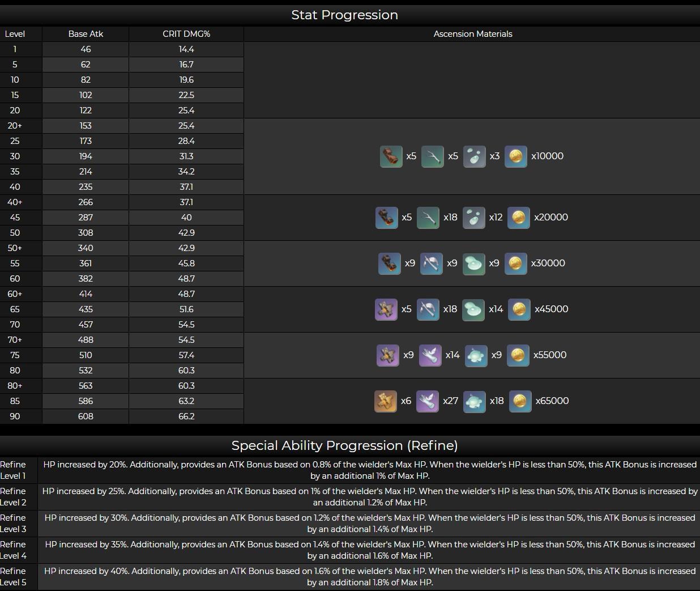Select the Refine Level 4 label
This screenshot has width=700, height=591.
[x=13, y=550]
